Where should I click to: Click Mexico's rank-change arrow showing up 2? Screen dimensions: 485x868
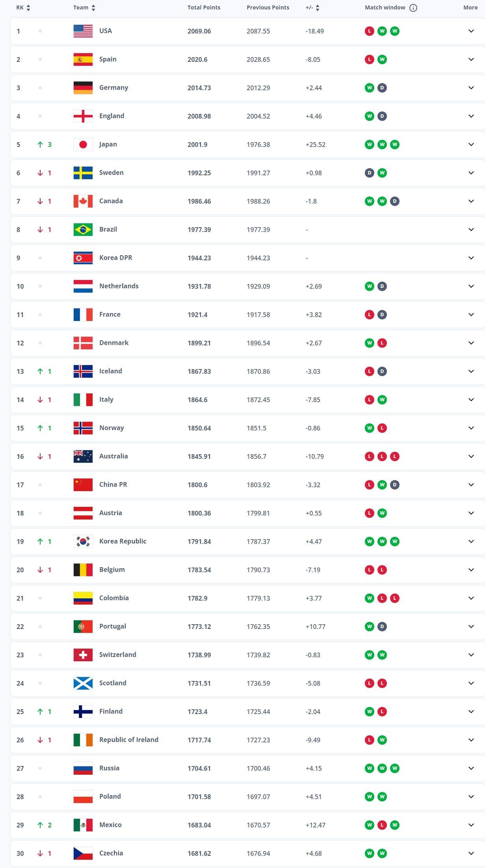39,825
